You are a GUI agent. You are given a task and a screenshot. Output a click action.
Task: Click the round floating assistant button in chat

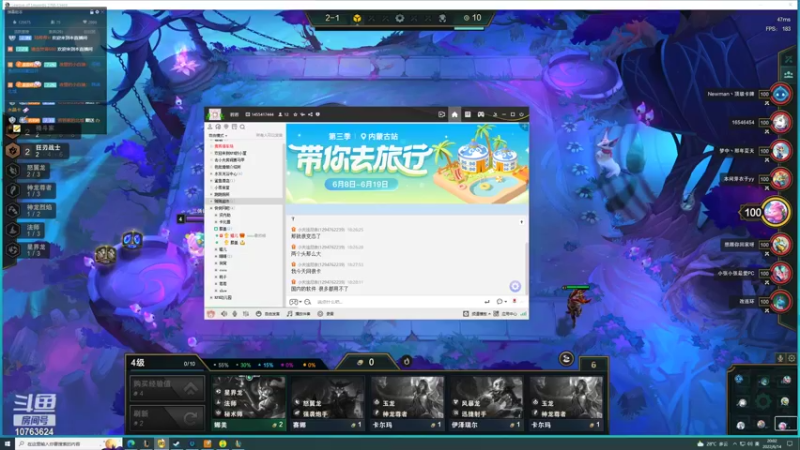515,286
